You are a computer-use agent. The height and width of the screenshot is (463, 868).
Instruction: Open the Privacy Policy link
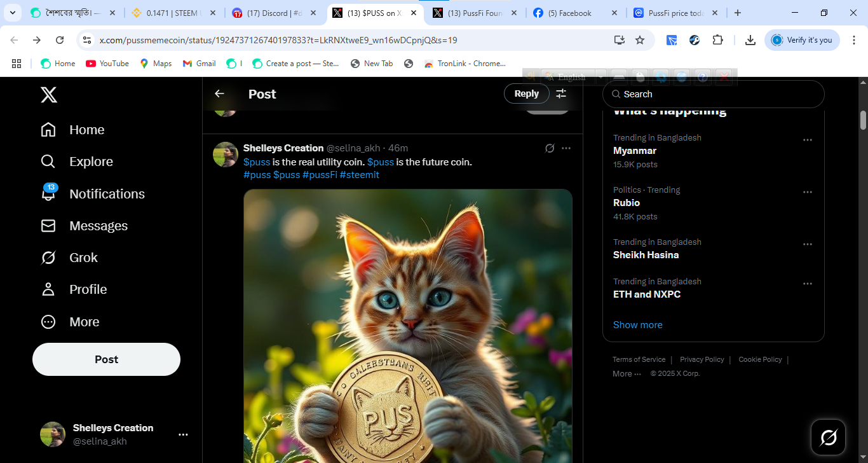[x=702, y=359]
